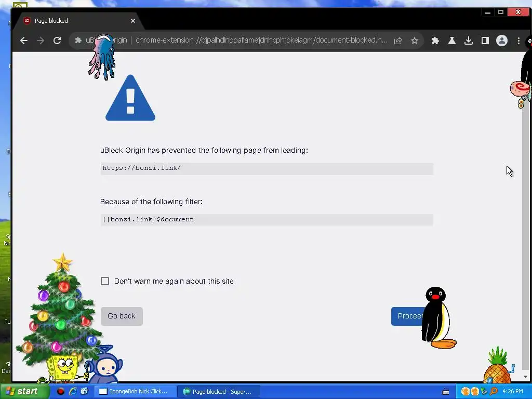The image size is (532, 399).
Task: Click the browser back arrow
Action: 24,41
